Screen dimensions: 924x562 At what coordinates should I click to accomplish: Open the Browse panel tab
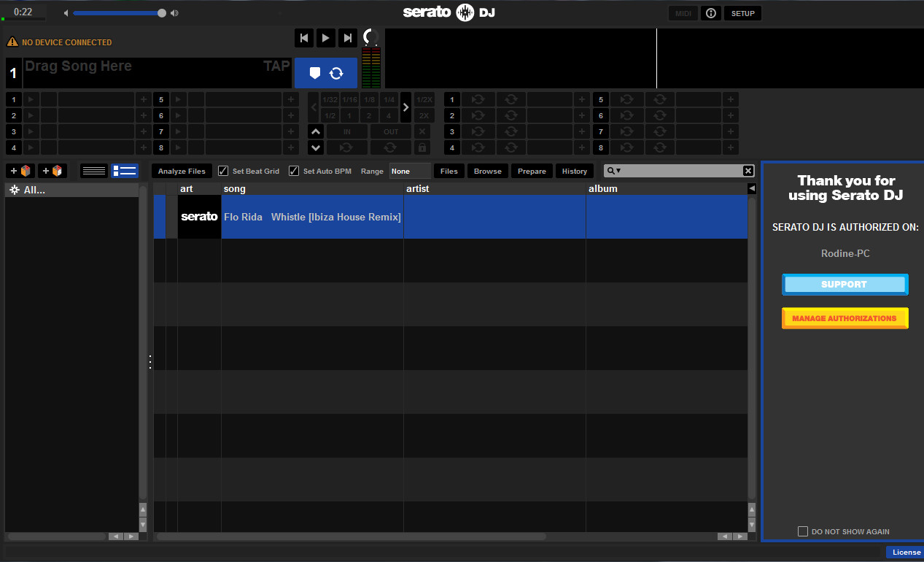pyautogui.click(x=488, y=171)
